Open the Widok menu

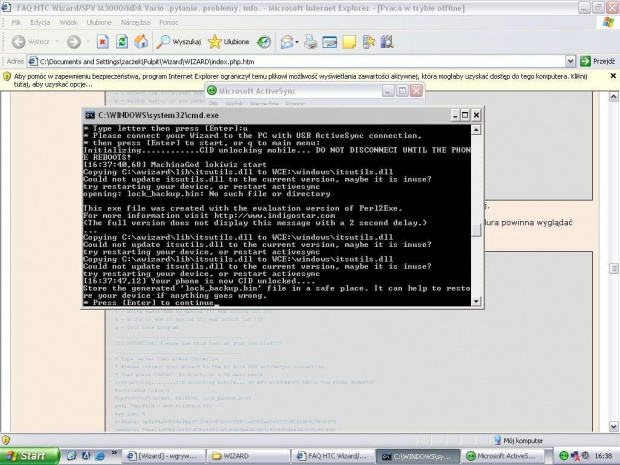(68, 23)
